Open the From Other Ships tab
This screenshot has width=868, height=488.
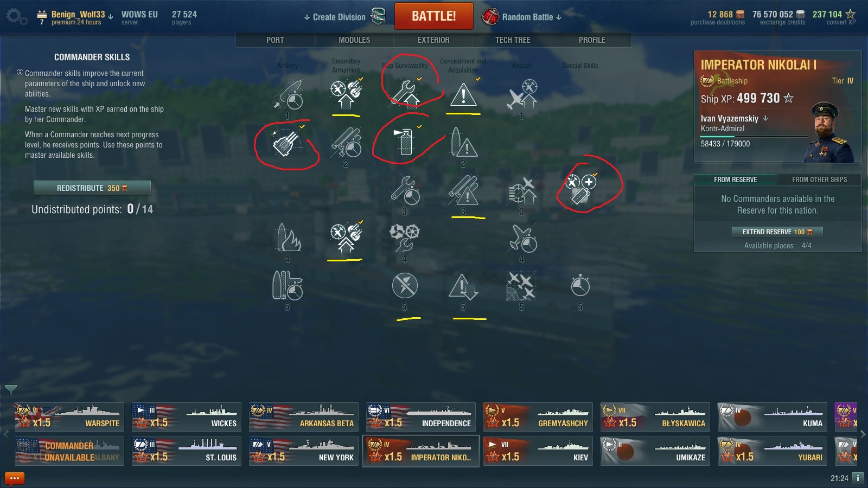pyautogui.click(x=819, y=179)
